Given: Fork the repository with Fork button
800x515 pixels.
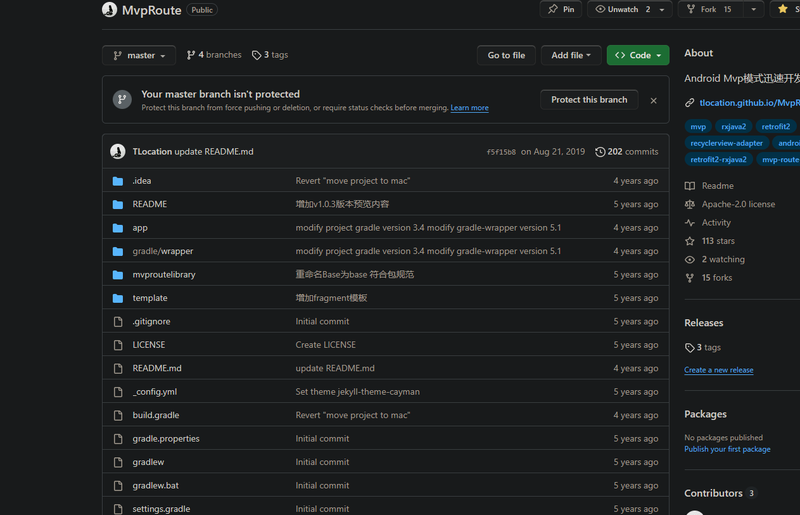Looking at the screenshot, I should (709, 9).
